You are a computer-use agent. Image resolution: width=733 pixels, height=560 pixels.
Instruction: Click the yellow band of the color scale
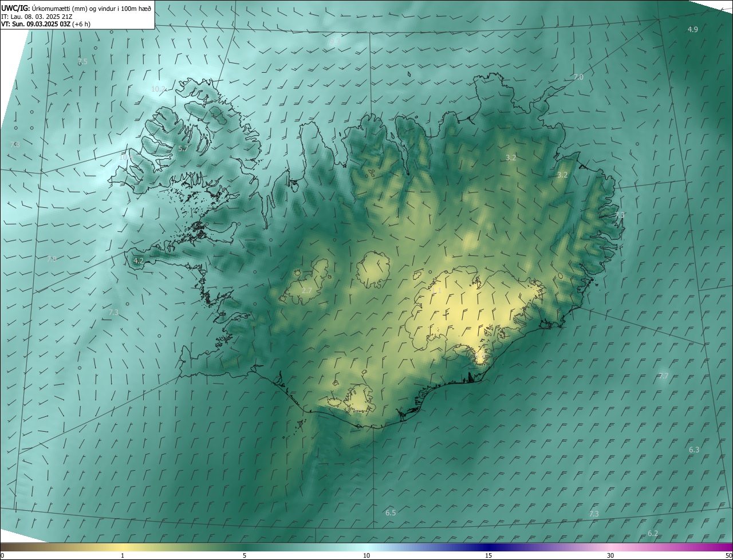(123, 547)
